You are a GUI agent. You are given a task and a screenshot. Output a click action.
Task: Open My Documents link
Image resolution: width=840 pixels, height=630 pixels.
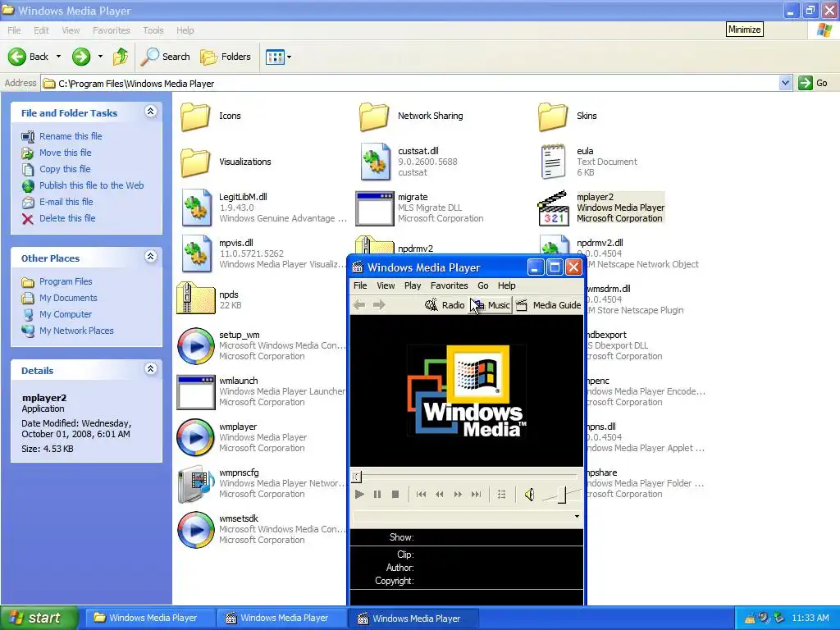click(68, 298)
